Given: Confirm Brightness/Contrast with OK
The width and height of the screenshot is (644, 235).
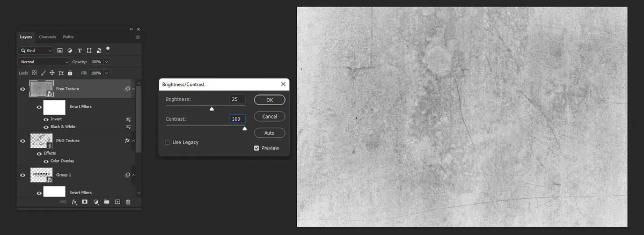Looking at the screenshot, I should pos(269,100).
